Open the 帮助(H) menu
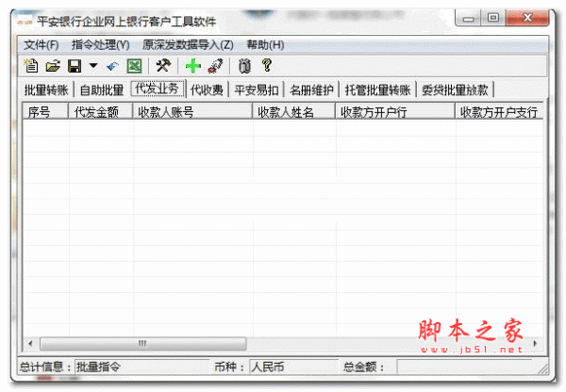 coord(265,45)
